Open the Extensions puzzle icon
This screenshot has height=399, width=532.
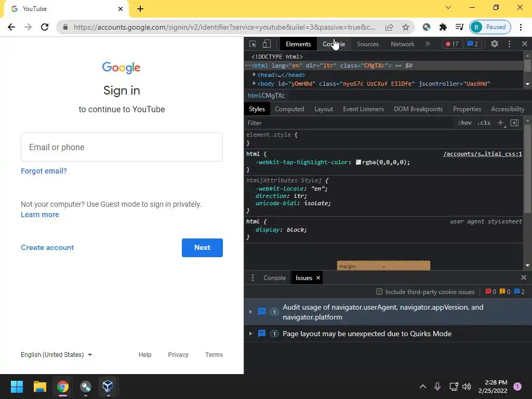pyautogui.click(x=443, y=27)
